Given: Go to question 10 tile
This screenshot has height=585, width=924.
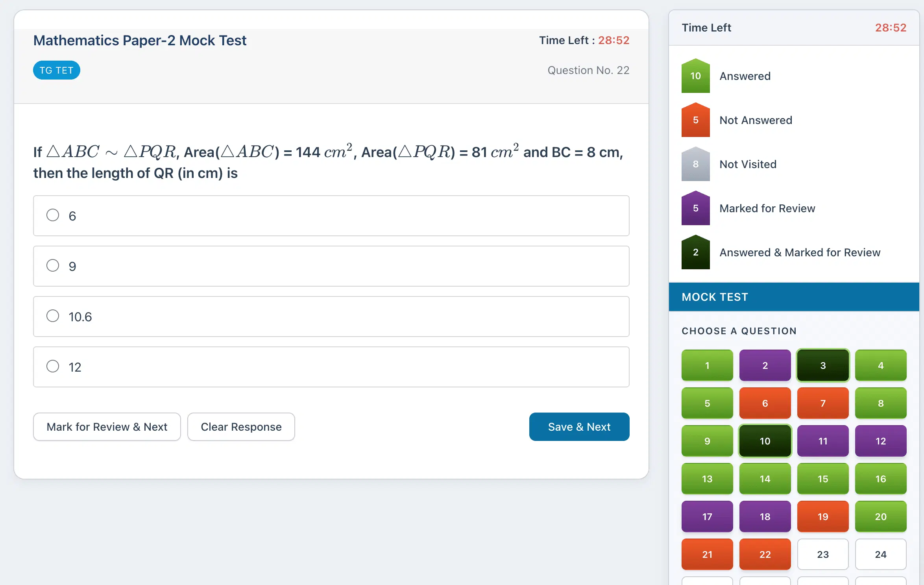Looking at the screenshot, I should (765, 441).
